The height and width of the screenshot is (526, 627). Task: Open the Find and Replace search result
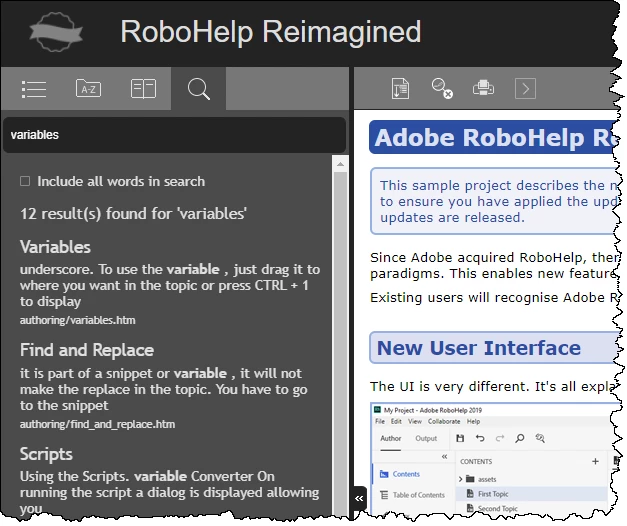tap(87, 350)
